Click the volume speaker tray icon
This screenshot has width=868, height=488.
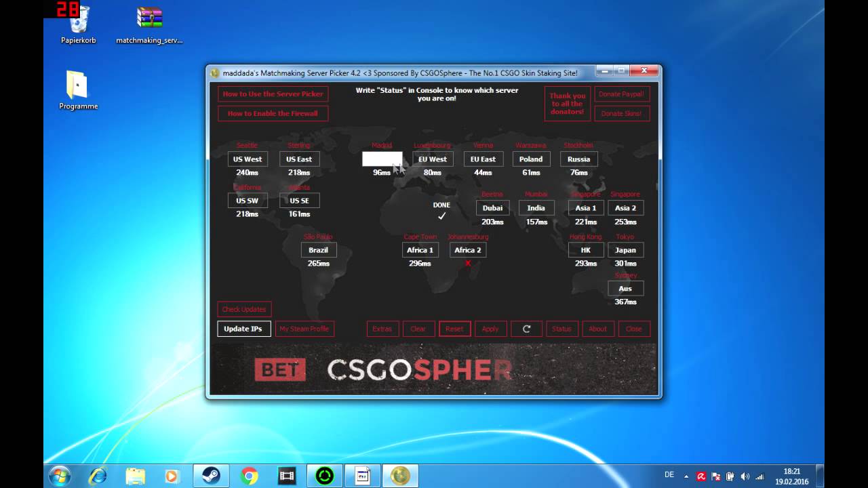(x=745, y=476)
